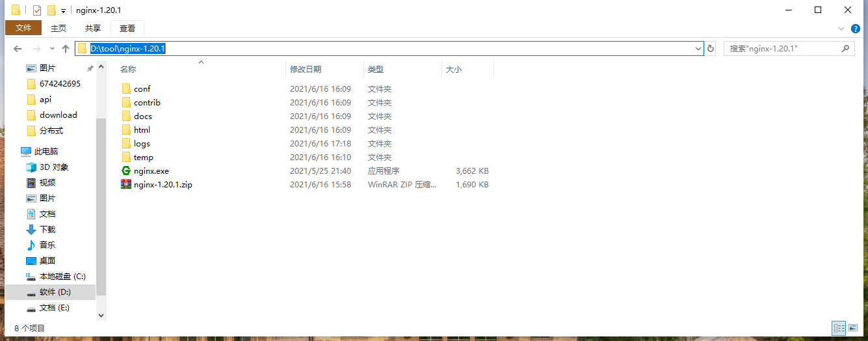
Task: Select the logs folder icon
Action: point(126,143)
